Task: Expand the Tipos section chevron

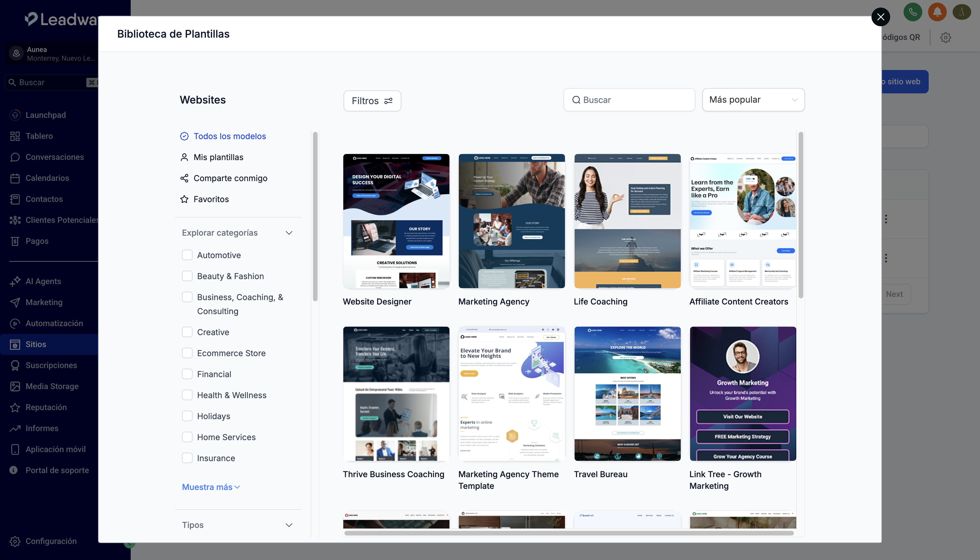Action: click(x=289, y=525)
